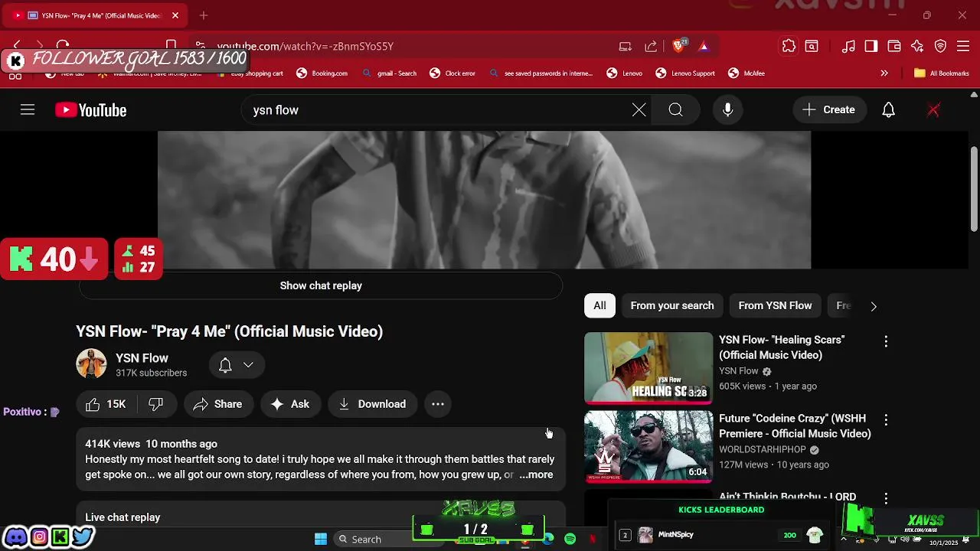The height and width of the screenshot is (551, 980).
Task: Open Windows Start menu
Action: (x=321, y=539)
